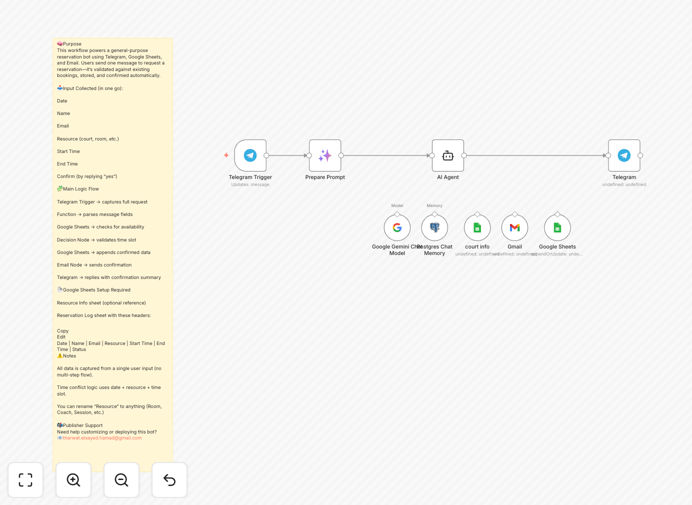Click the 'Publisher Support' heading
Image resolution: width=692 pixels, height=505 pixels.
[x=80, y=425]
